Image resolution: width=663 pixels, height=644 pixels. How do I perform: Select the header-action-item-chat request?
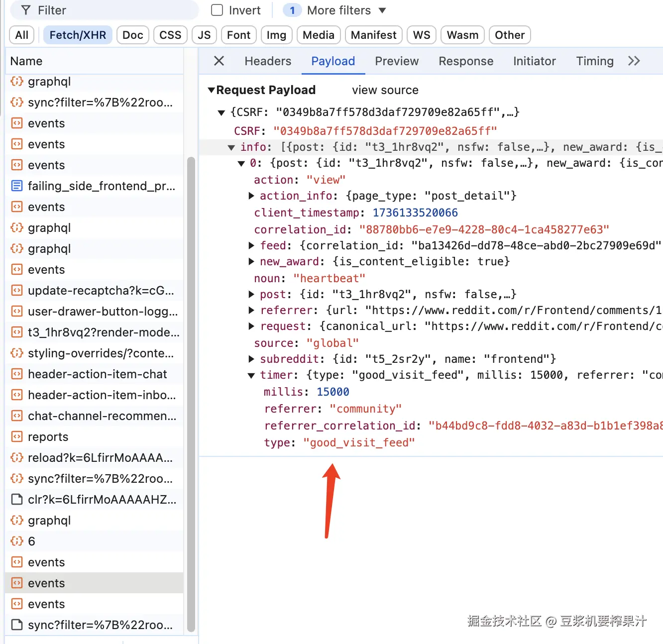(x=95, y=374)
